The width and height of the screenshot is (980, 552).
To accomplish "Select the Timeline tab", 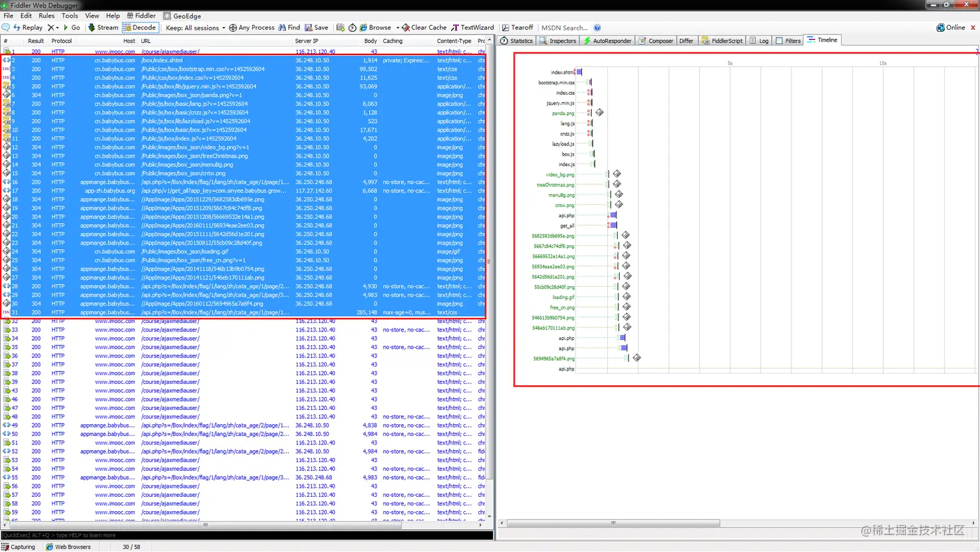I will [822, 40].
